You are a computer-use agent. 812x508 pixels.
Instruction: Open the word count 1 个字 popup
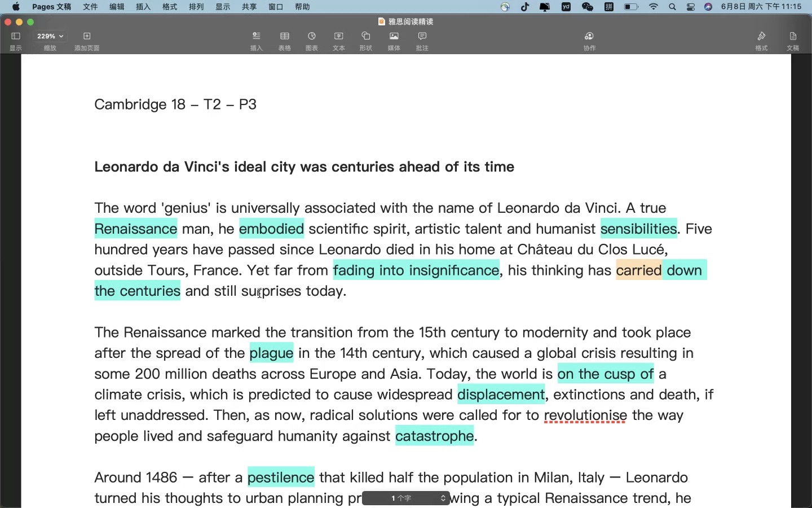click(406, 498)
